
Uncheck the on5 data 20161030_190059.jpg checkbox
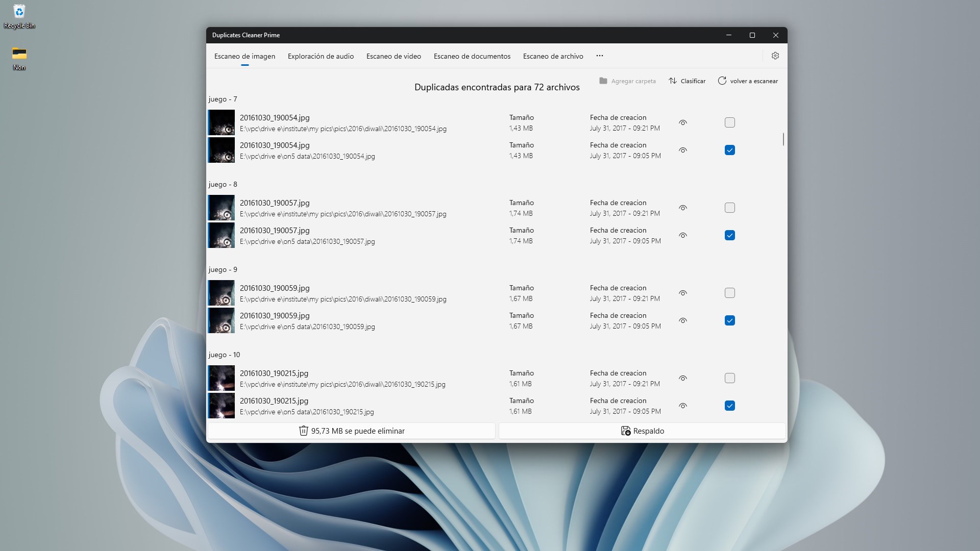(730, 320)
